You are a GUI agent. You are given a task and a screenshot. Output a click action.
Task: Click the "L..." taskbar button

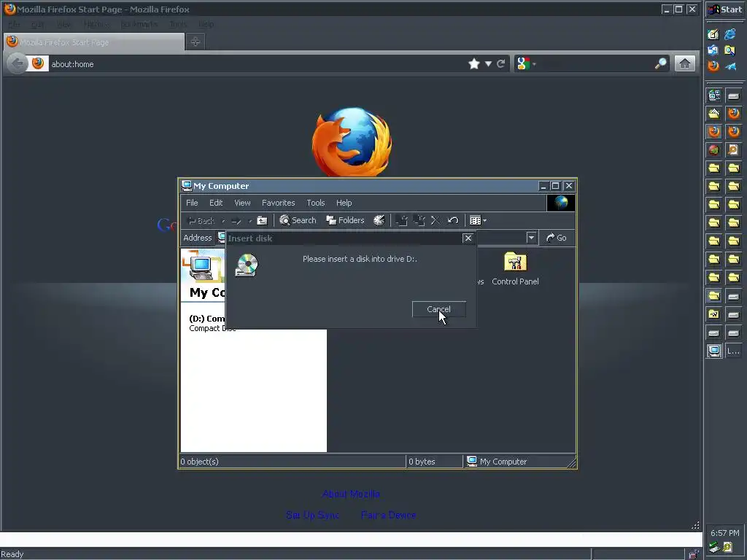(x=733, y=351)
